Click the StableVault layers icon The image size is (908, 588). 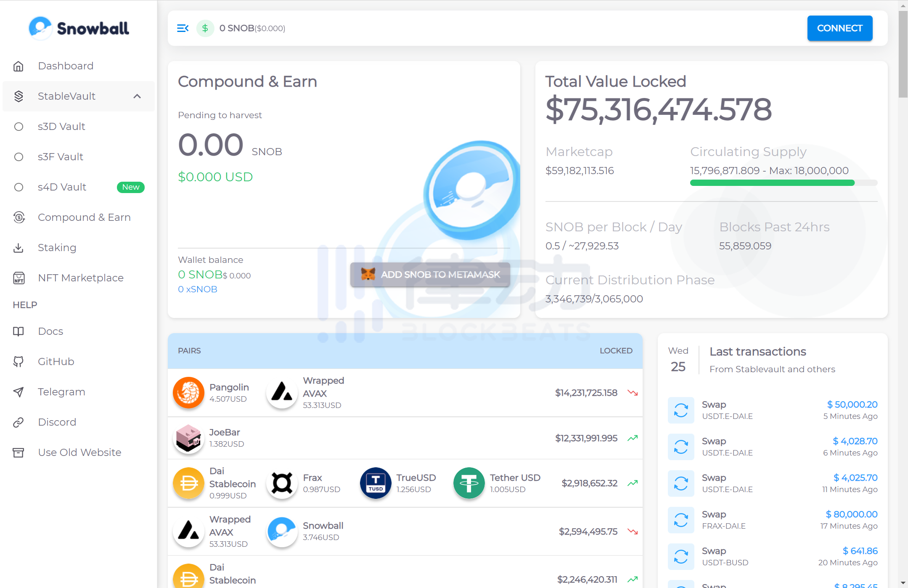[19, 96]
